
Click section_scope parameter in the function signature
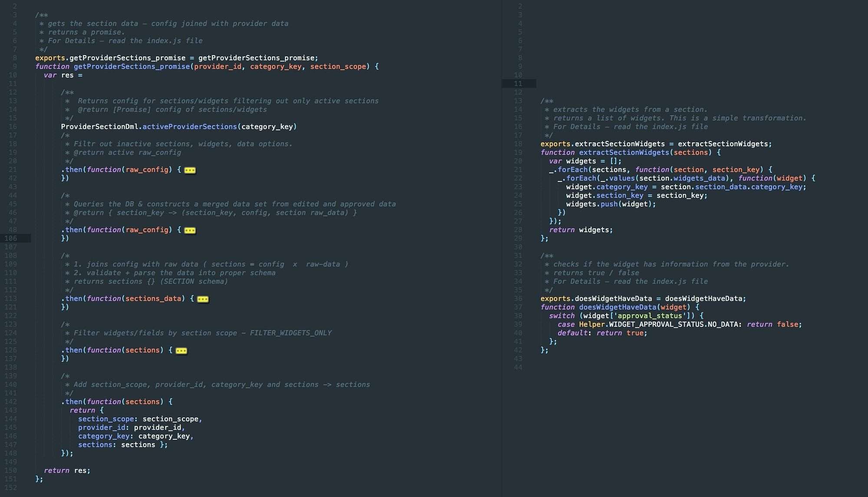tap(338, 66)
